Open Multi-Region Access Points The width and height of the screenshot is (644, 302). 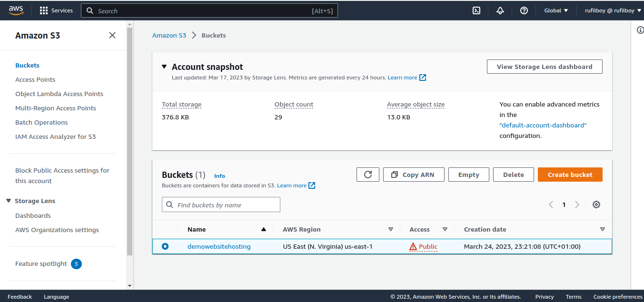(56, 108)
